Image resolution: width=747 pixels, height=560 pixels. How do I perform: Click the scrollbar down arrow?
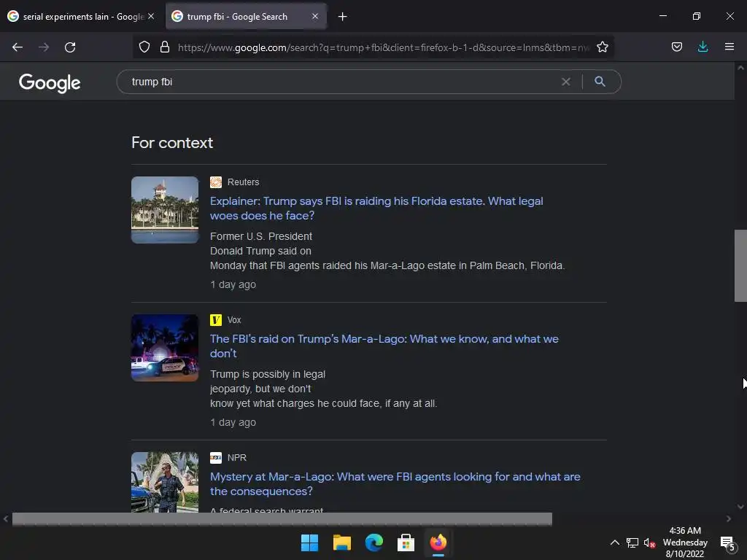point(741,507)
